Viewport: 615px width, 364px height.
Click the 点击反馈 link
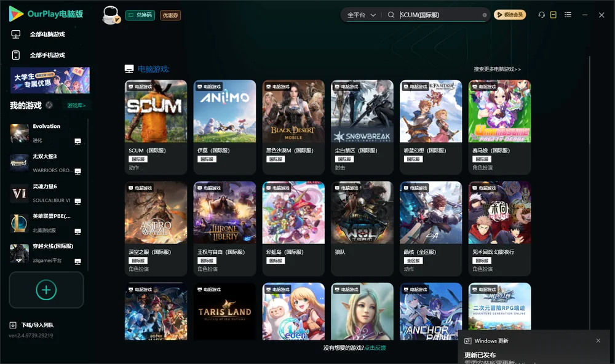(375, 347)
